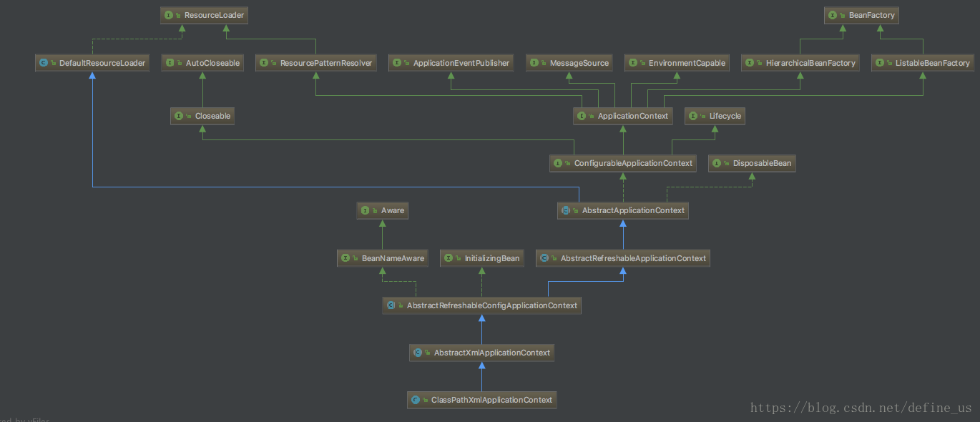Click the interface icon on MessageSource
Viewport: 980px width, 422px height.
click(x=534, y=63)
